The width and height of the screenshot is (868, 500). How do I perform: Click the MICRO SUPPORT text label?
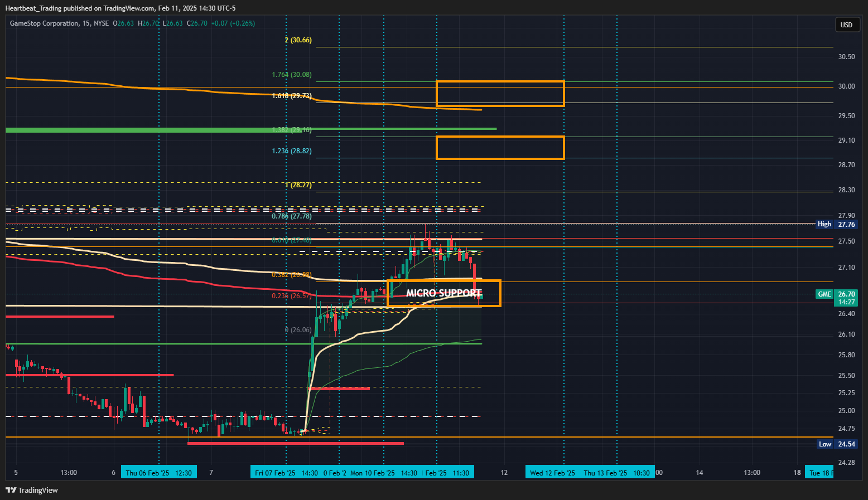point(444,293)
